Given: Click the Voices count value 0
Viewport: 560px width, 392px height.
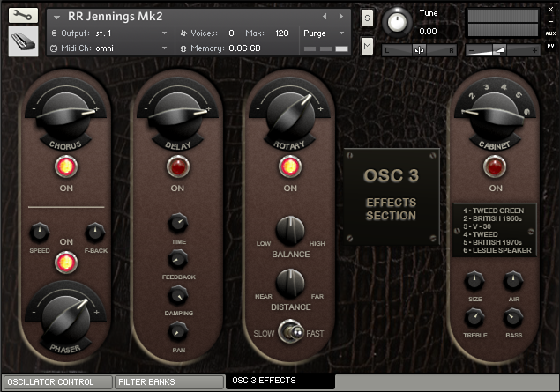Looking at the screenshot, I should tap(231, 33).
